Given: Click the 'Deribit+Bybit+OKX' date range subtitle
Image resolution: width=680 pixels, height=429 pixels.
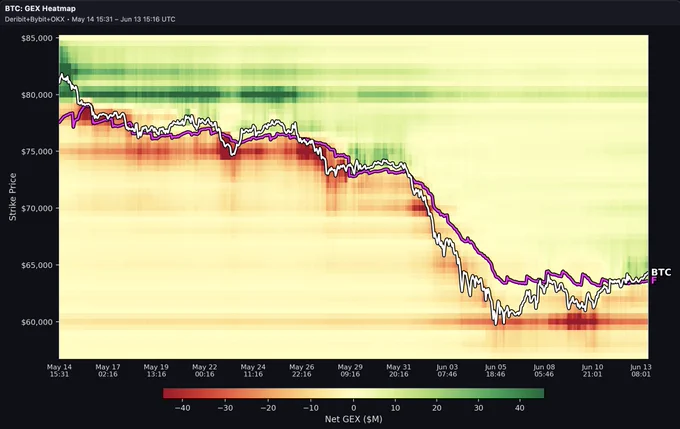Looking at the screenshot, I should [x=90, y=19].
